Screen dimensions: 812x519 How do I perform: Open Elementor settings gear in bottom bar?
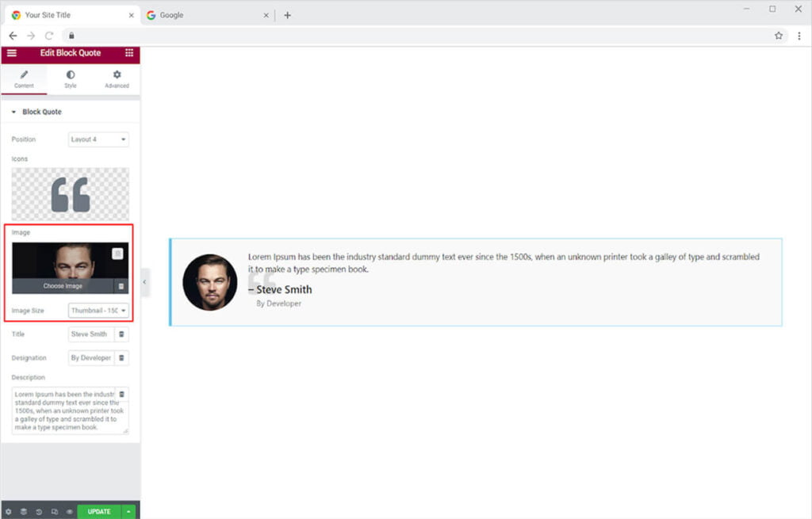pos(9,512)
